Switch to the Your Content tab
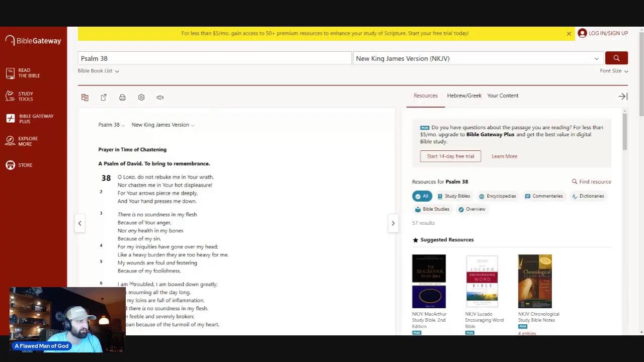The width and height of the screenshot is (644, 362). point(503,96)
